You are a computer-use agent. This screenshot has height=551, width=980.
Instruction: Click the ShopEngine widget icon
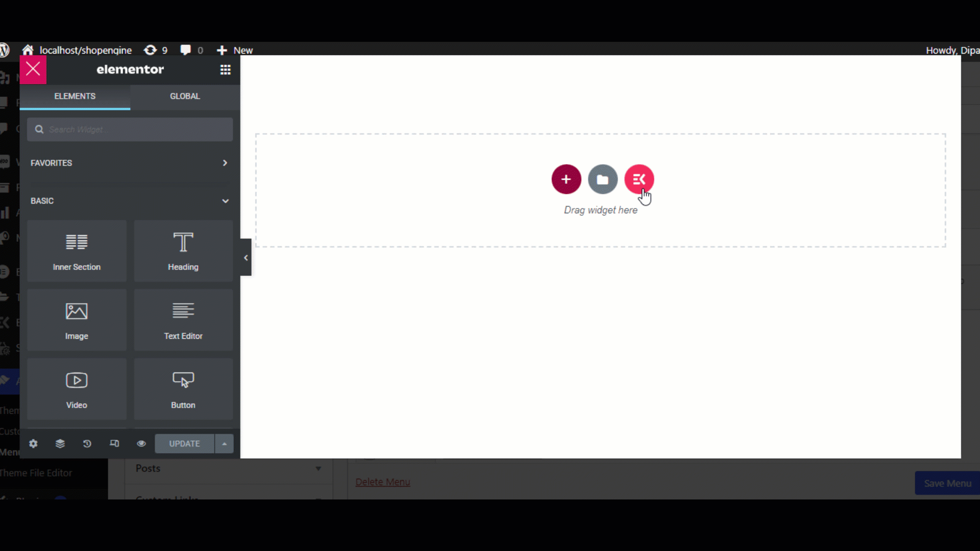point(638,179)
